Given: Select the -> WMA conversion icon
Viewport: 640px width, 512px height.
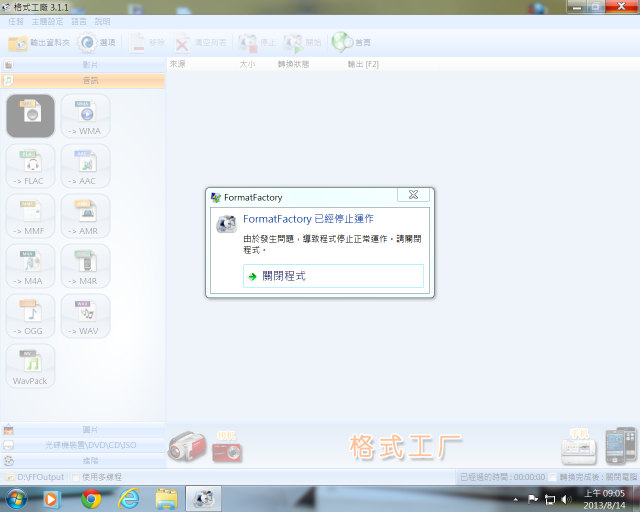Looking at the screenshot, I should 85,116.
